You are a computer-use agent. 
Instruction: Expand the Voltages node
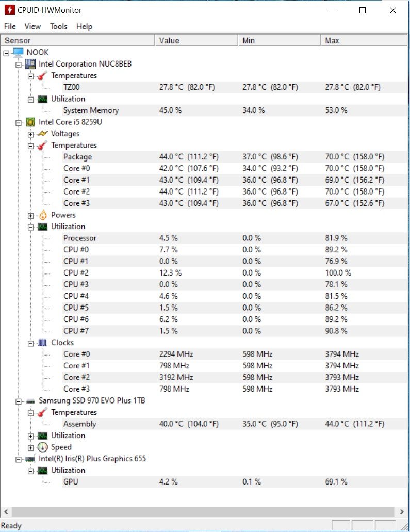click(31, 134)
